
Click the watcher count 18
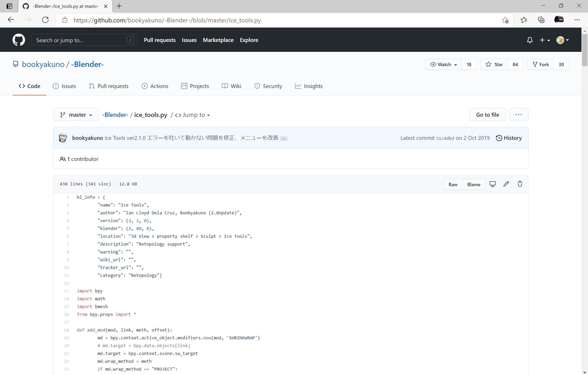(x=469, y=65)
